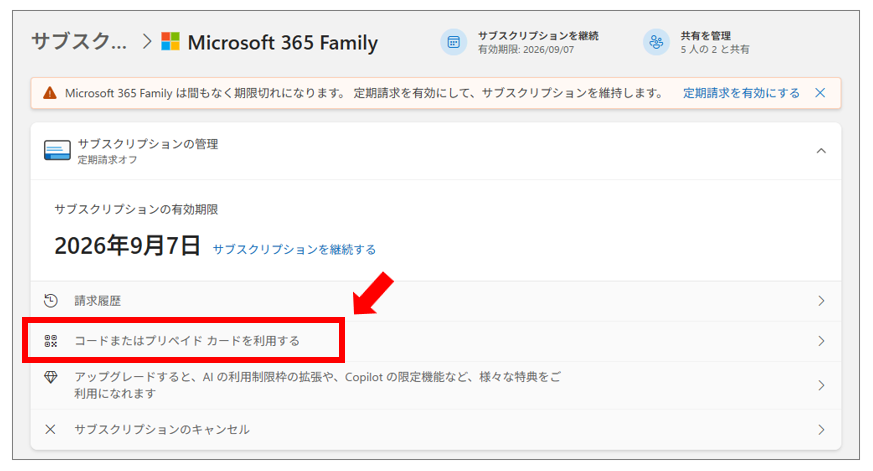Screen dimensions: 873x471
Task: Select サブスクリプションのキャンセル label
Action: (162, 429)
